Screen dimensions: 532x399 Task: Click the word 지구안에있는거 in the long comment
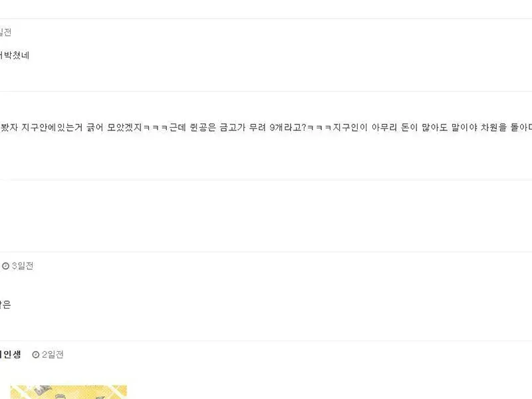click(x=52, y=127)
